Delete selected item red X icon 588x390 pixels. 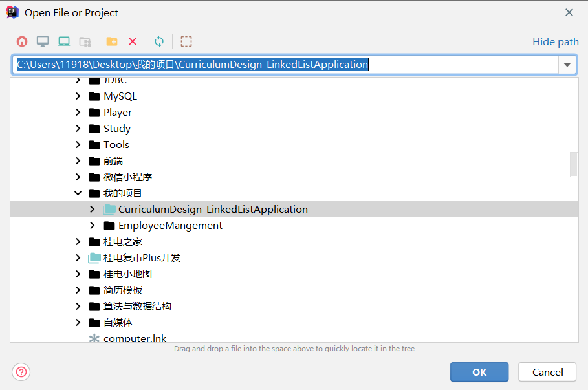coord(133,41)
